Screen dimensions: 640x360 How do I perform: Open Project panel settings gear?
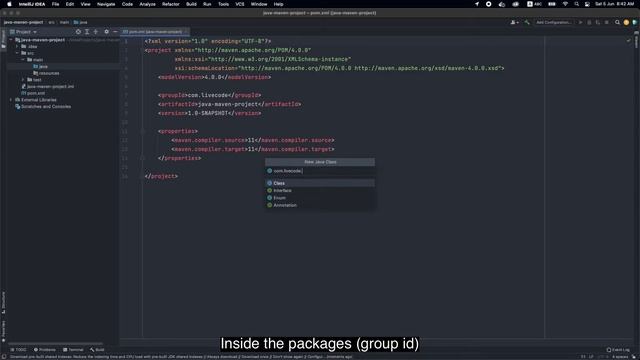point(107,31)
